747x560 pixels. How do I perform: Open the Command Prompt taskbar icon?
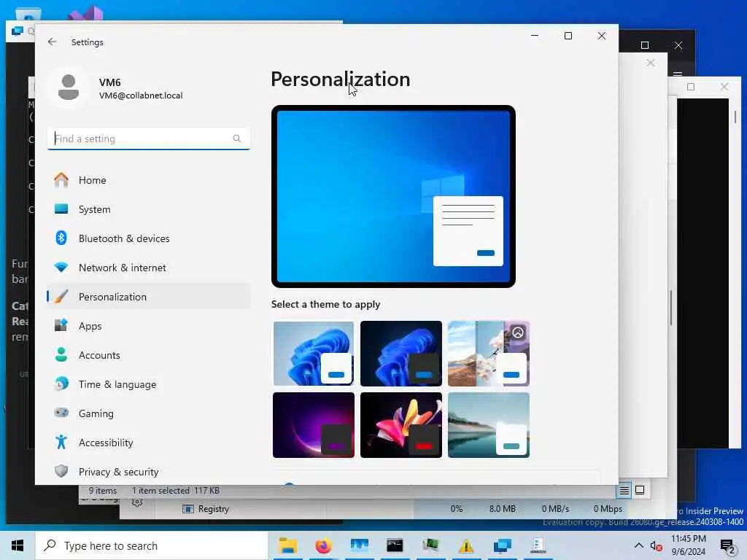tap(395, 545)
